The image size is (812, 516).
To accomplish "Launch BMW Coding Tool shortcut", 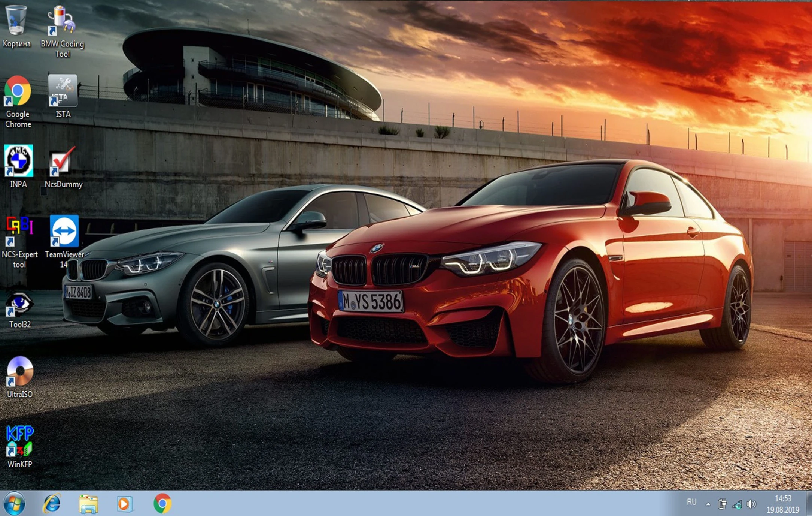I will tap(62, 31).
